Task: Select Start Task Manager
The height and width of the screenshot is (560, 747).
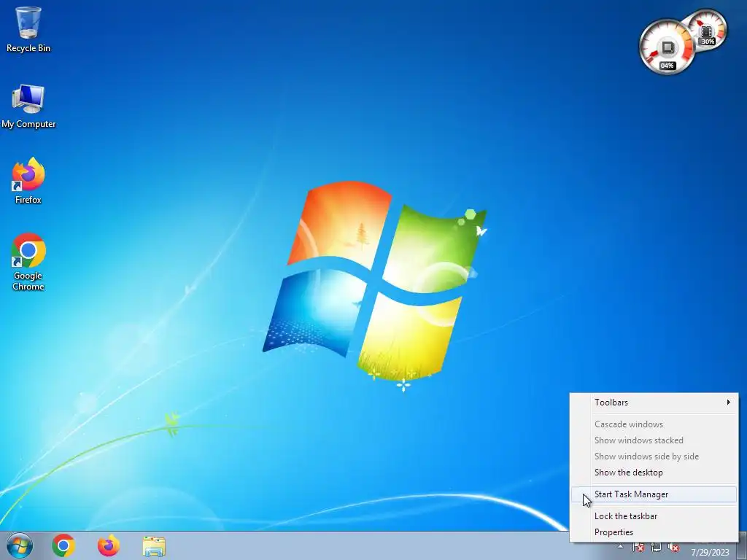Action: point(654,494)
